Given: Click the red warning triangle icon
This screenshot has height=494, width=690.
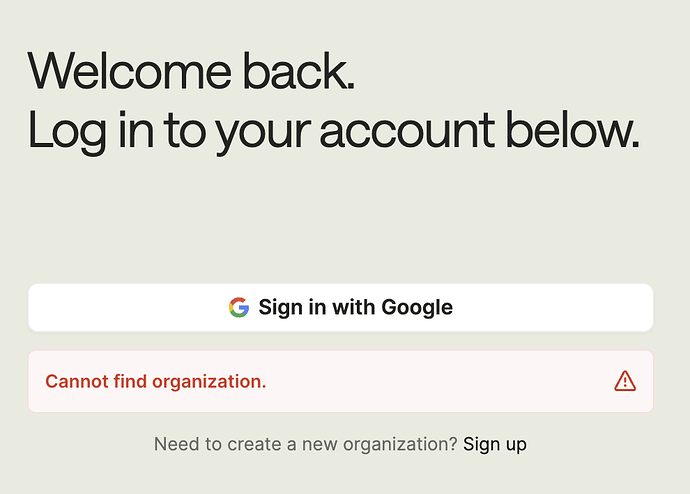Looking at the screenshot, I should [x=625, y=381].
